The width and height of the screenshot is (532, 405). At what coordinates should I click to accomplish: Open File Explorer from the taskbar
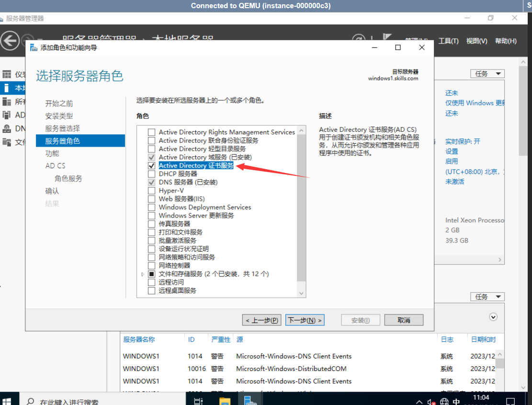point(225,401)
